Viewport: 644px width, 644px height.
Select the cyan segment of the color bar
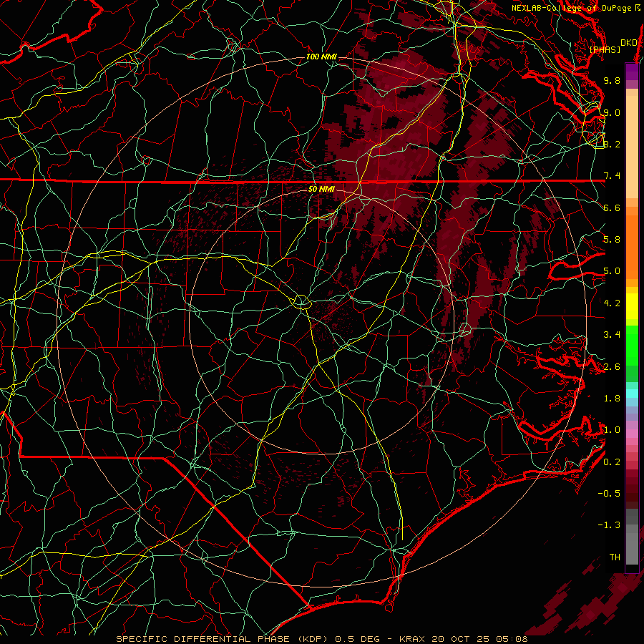coord(632,394)
